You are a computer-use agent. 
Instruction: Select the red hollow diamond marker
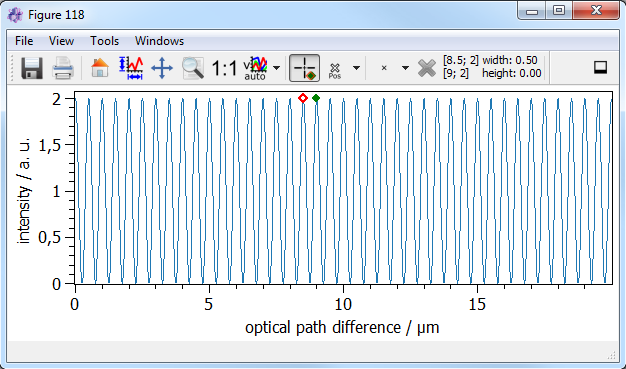tap(303, 98)
